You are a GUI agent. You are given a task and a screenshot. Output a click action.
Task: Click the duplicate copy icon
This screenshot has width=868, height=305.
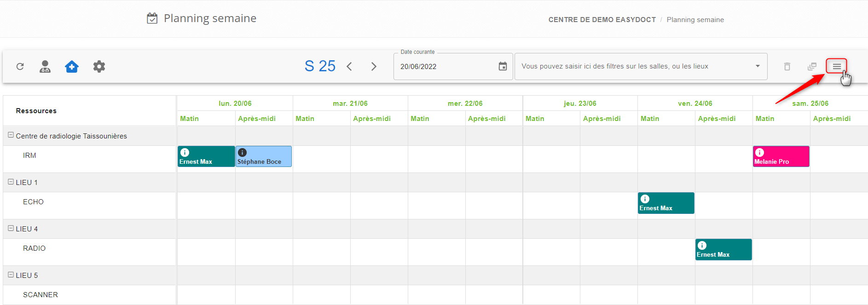click(x=812, y=67)
